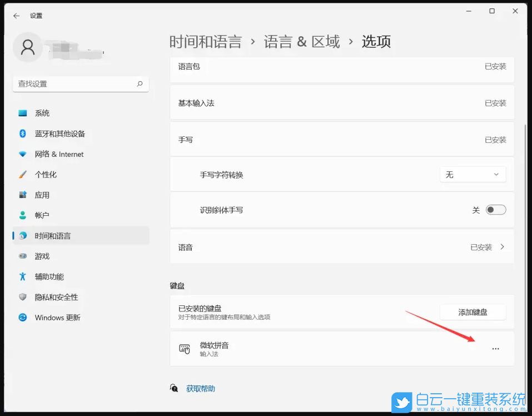
Task: Click the 添加键盘 button
Action: coord(472,312)
